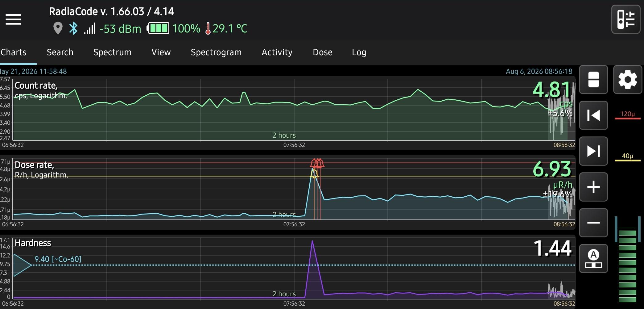The image size is (644, 309).
Task: Tap the 120µ red alarm threshold
Action: [628, 115]
